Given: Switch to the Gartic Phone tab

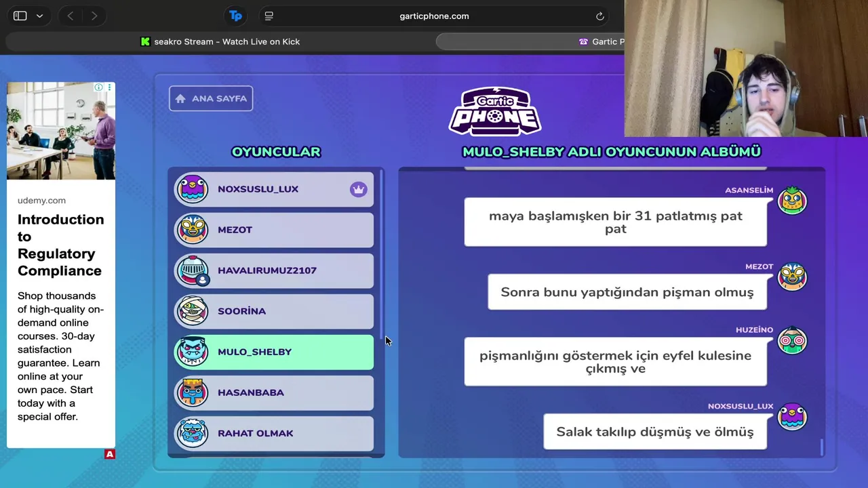Looking at the screenshot, I should (x=602, y=41).
